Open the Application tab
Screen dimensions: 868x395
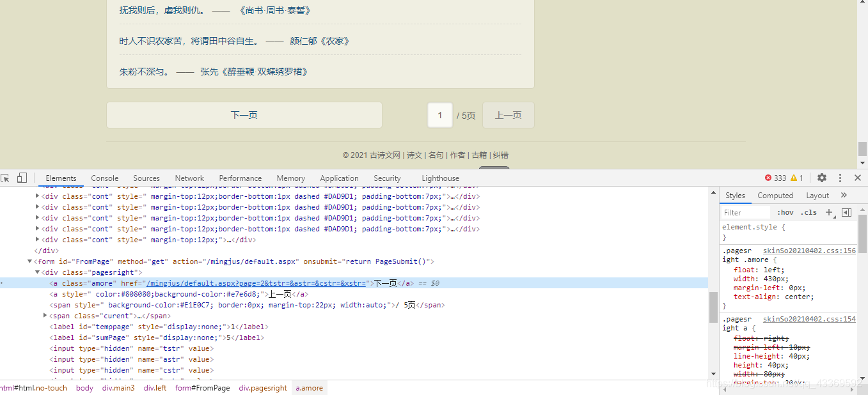(339, 178)
